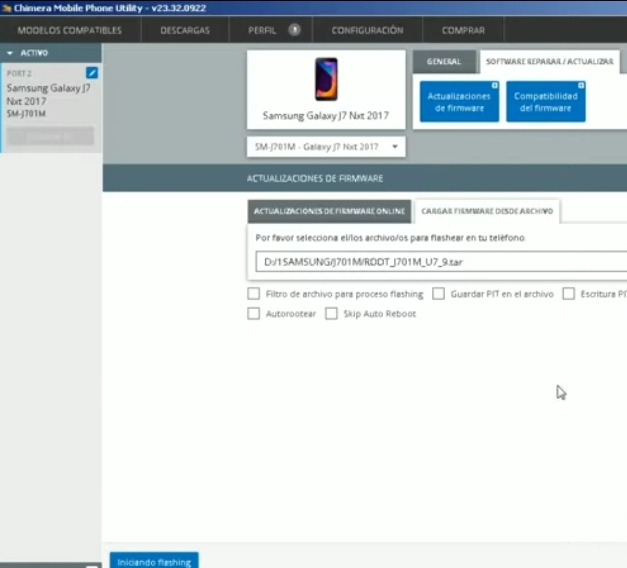Check Skip Auto Reboot option
This screenshot has width=627, height=568.
[331, 313]
